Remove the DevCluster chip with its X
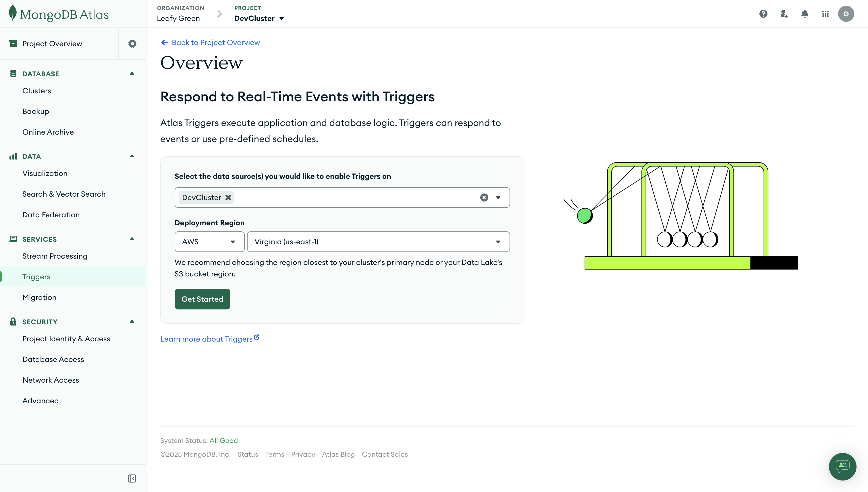Viewport: 868px width, 492px height. pos(228,197)
